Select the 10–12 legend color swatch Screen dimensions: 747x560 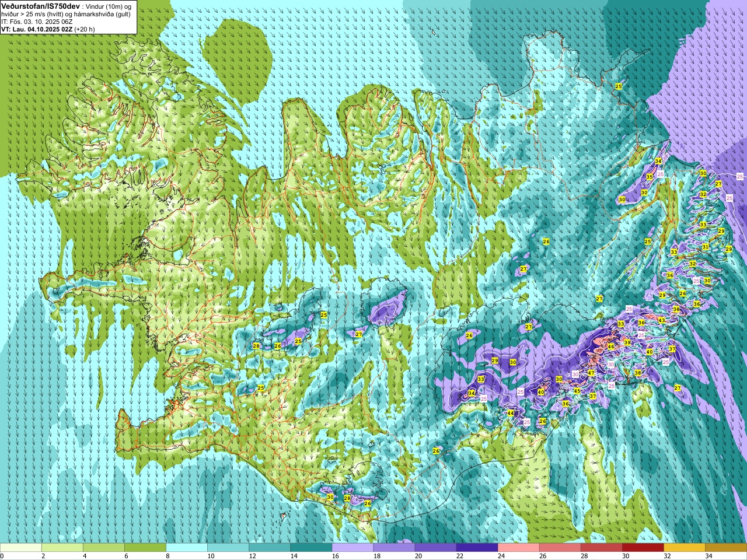tap(228, 548)
